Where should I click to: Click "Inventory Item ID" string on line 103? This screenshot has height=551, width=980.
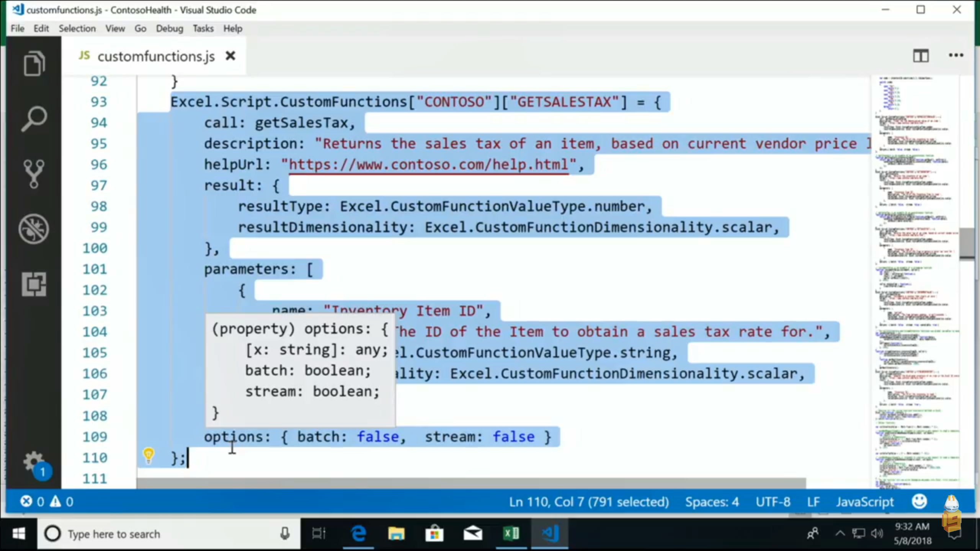click(403, 311)
